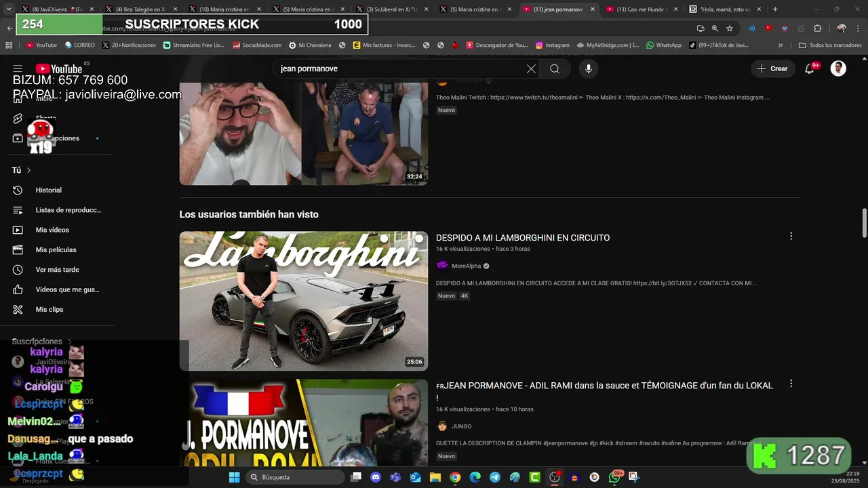Viewport: 868px width, 488px height.
Task: Show hidden bookmarks with the » overflow
Action: click(x=781, y=45)
